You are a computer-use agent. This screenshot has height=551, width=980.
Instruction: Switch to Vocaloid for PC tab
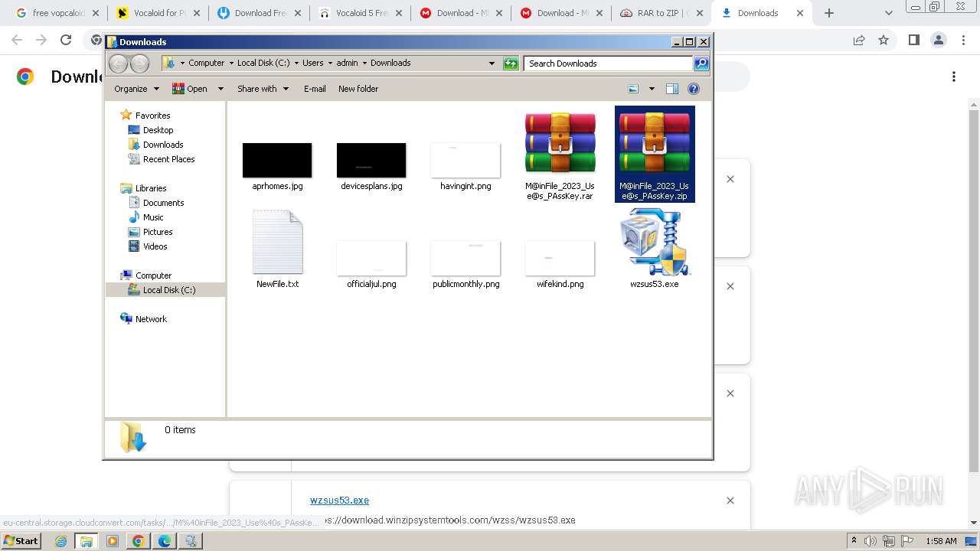click(156, 13)
